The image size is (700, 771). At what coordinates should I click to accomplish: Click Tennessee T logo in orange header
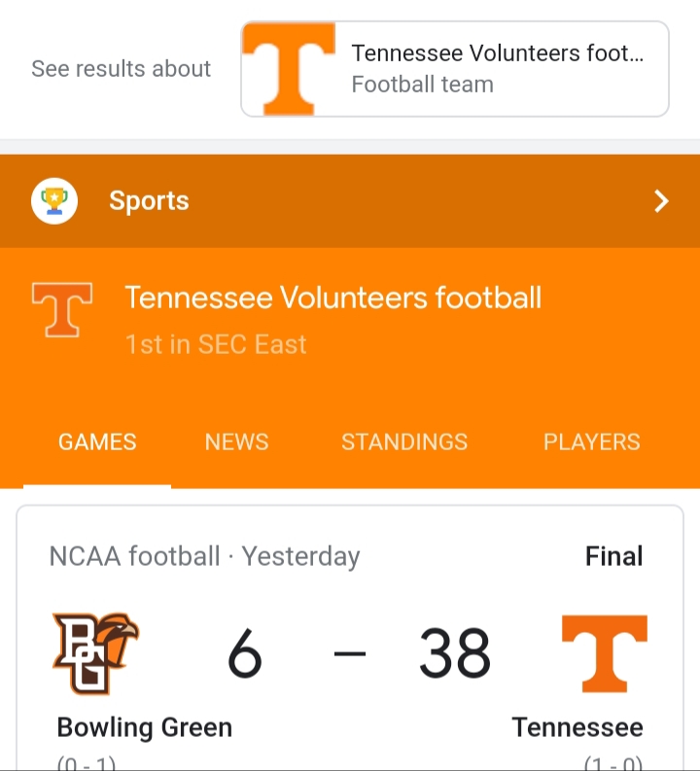coord(62,310)
